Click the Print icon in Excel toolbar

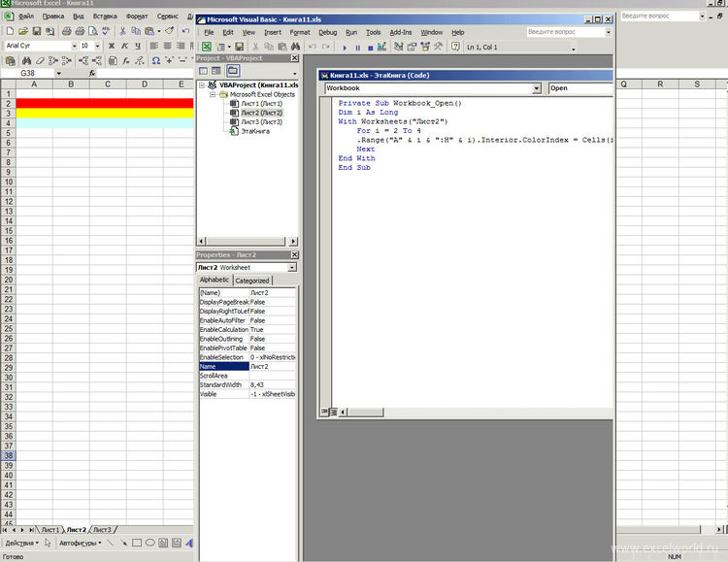coord(67,31)
